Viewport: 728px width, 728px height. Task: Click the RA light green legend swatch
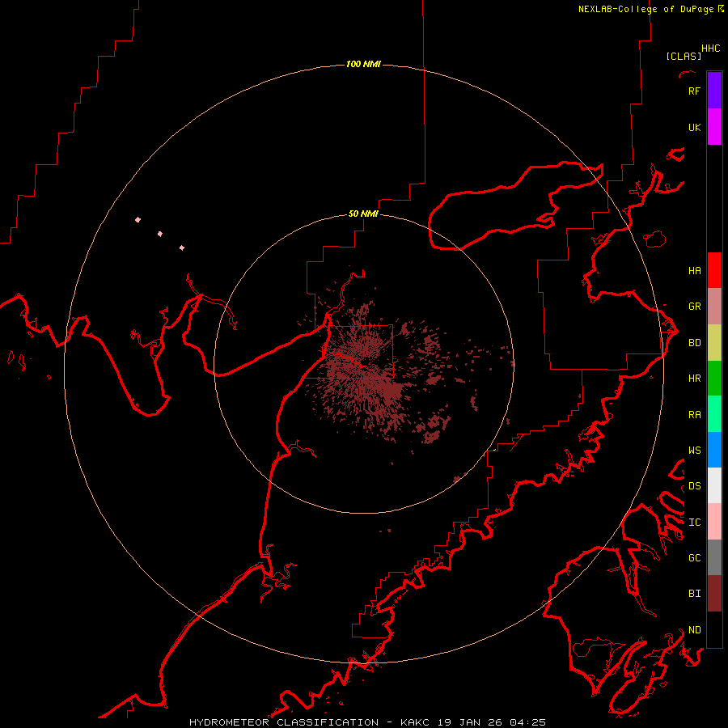714,414
